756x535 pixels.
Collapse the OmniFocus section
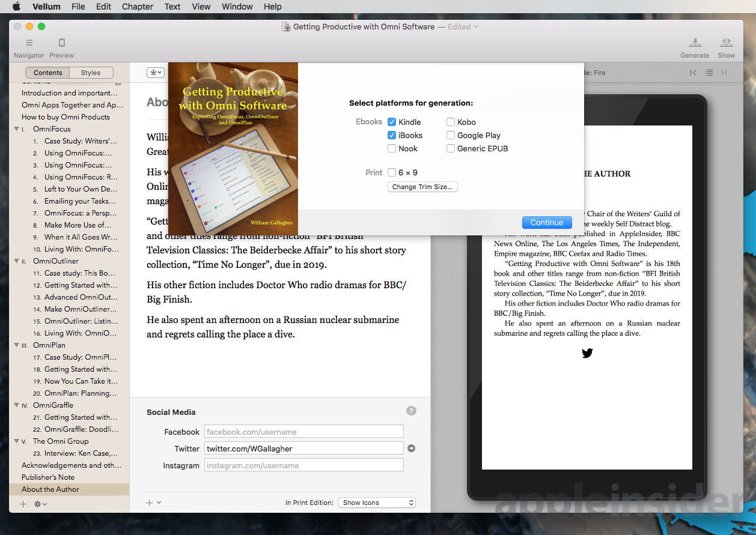pos(16,129)
